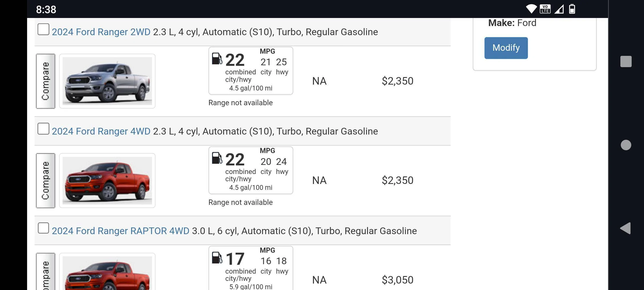The width and height of the screenshot is (644, 290).
Task: Tick the Ford Ranger RAPTOR 4WD checkbox
Action: (x=43, y=228)
